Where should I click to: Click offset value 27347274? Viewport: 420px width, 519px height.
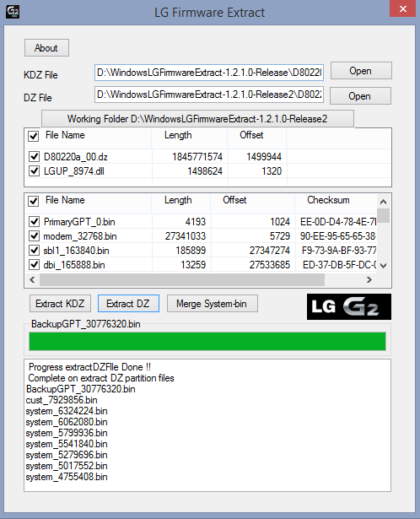(x=270, y=251)
